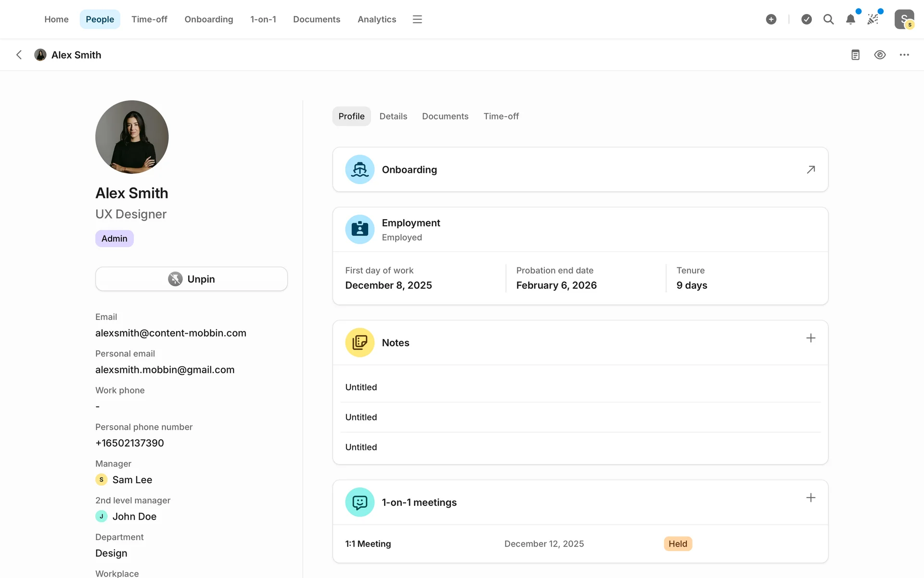Expand the hamburger menu in navigation
The width and height of the screenshot is (924, 578).
pos(417,19)
